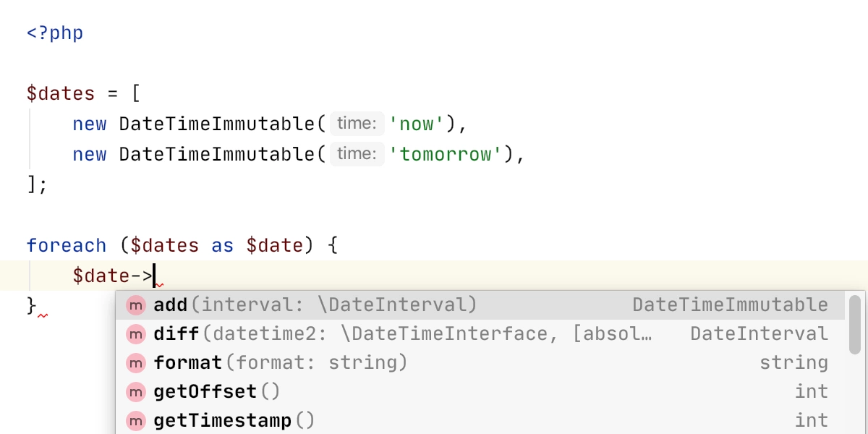Choose the diff completion entry
Screen dimensions: 868x434
(x=480, y=334)
